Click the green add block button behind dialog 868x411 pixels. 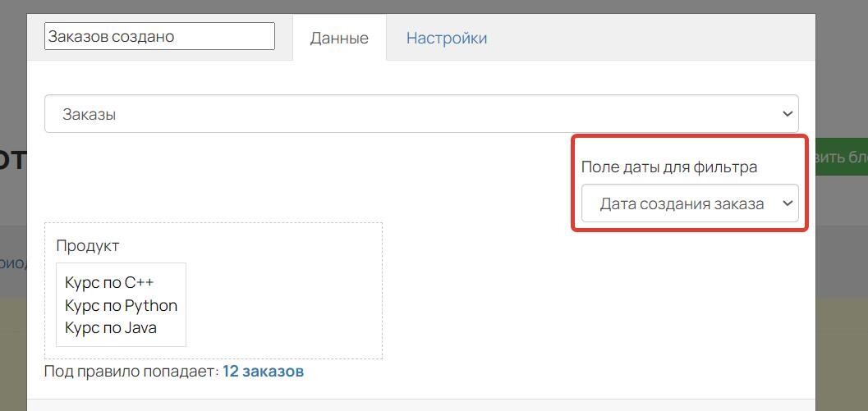click(x=842, y=157)
